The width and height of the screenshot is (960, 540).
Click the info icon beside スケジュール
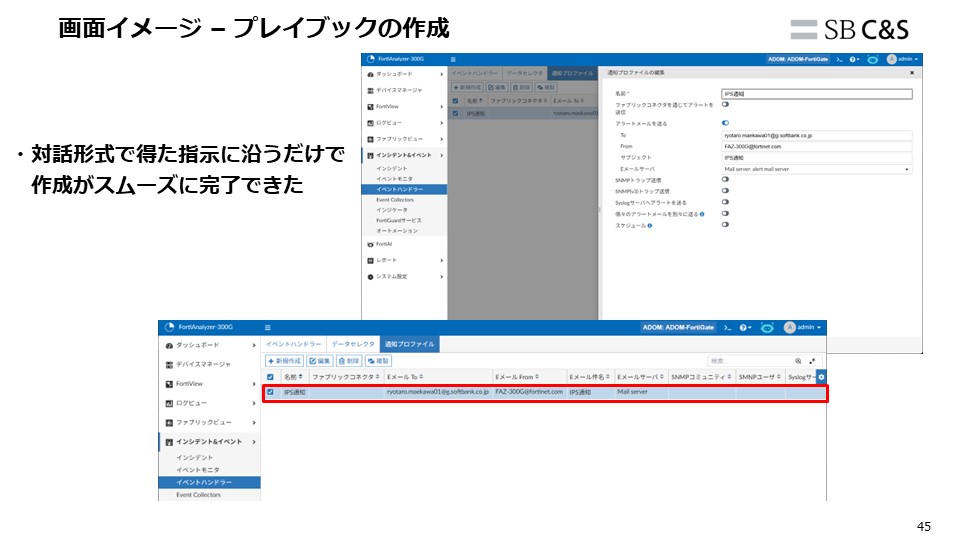[x=650, y=225]
